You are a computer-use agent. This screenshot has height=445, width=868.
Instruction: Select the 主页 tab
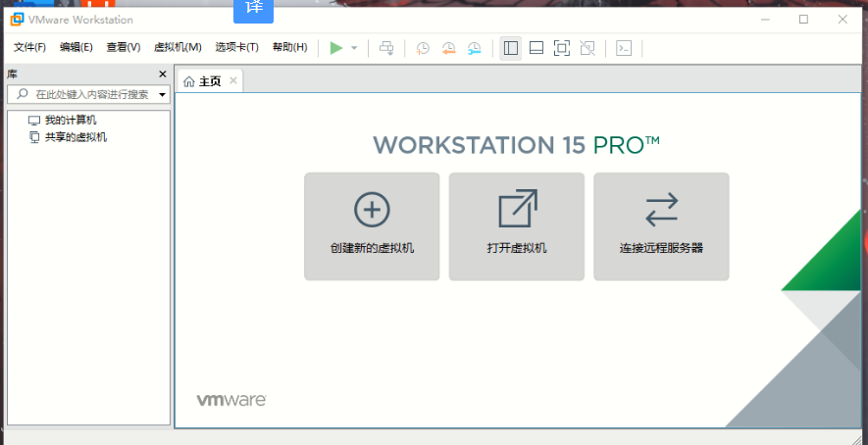coord(209,81)
